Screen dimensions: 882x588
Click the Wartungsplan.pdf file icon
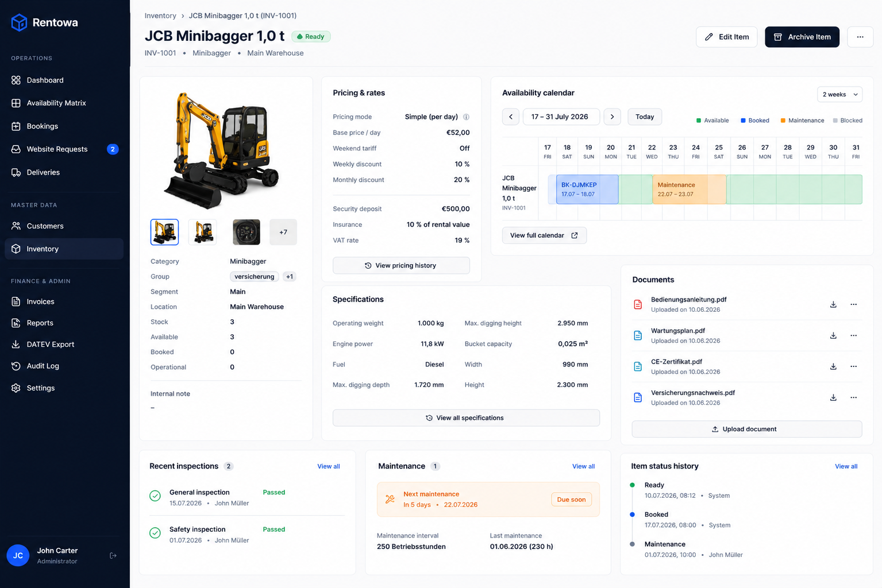[638, 335]
